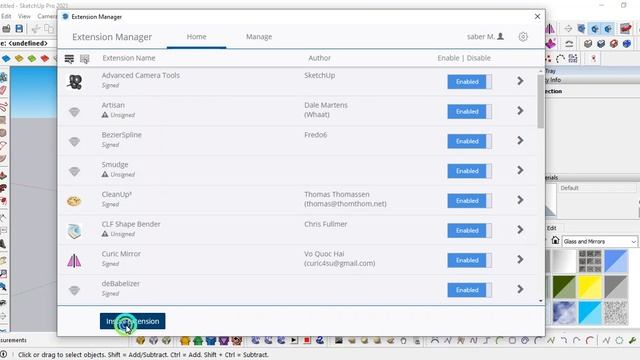640x360 pixels.
Task: Toggle BezierSpline Enabled switch
Action: pyautogui.click(x=469, y=141)
